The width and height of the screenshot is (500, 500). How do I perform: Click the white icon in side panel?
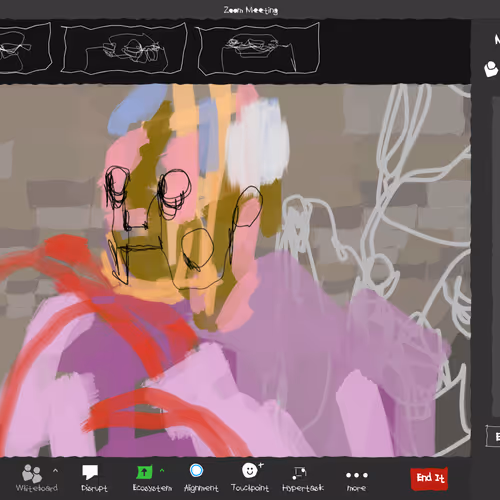(491, 69)
